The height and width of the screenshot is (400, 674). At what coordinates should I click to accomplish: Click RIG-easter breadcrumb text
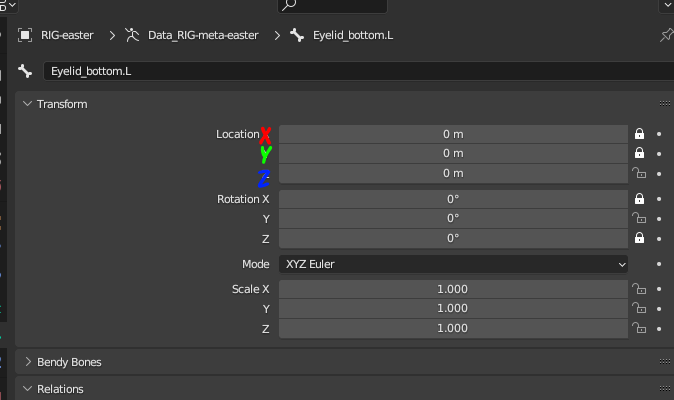[x=67, y=35]
